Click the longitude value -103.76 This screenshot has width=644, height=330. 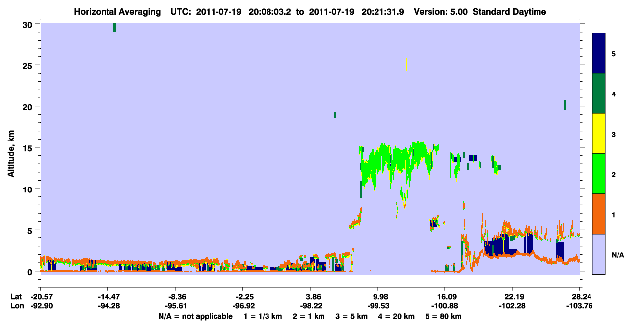coord(580,306)
